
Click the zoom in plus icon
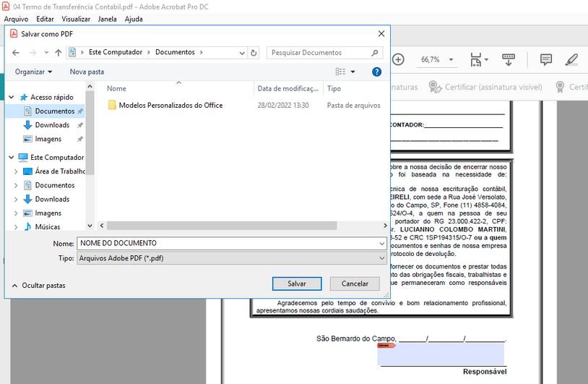(x=399, y=59)
